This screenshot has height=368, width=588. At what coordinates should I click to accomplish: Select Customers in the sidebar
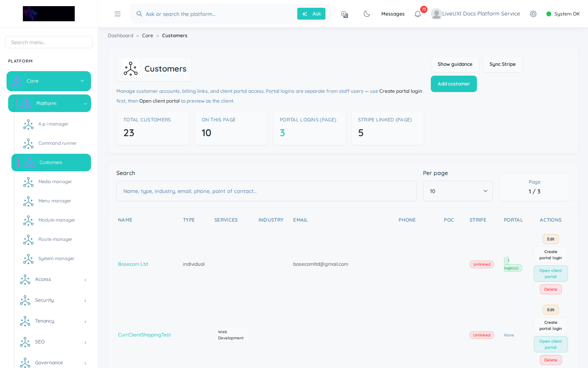pos(51,163)
